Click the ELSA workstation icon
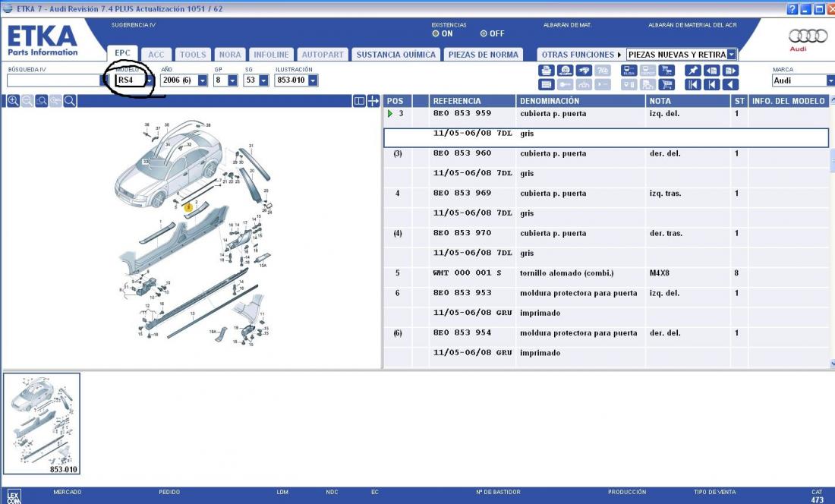The image size is (835, 504). click(629, 71)
